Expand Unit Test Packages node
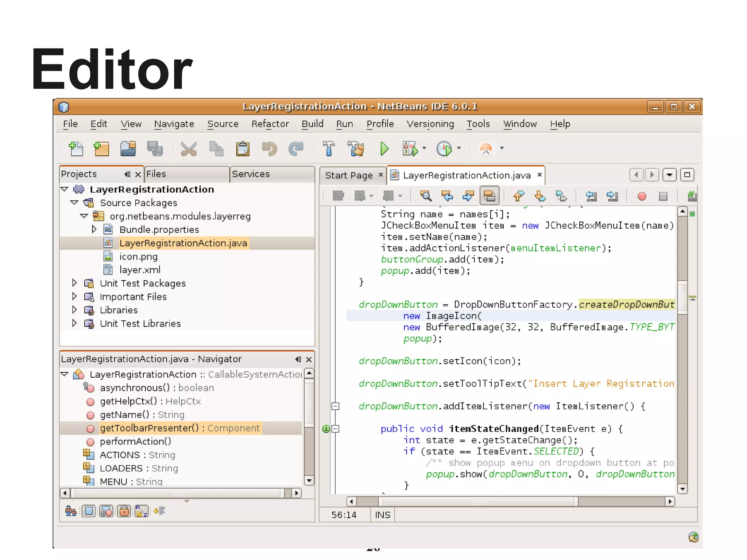This screenshot has height=560, width=747. tap(74, 283)
